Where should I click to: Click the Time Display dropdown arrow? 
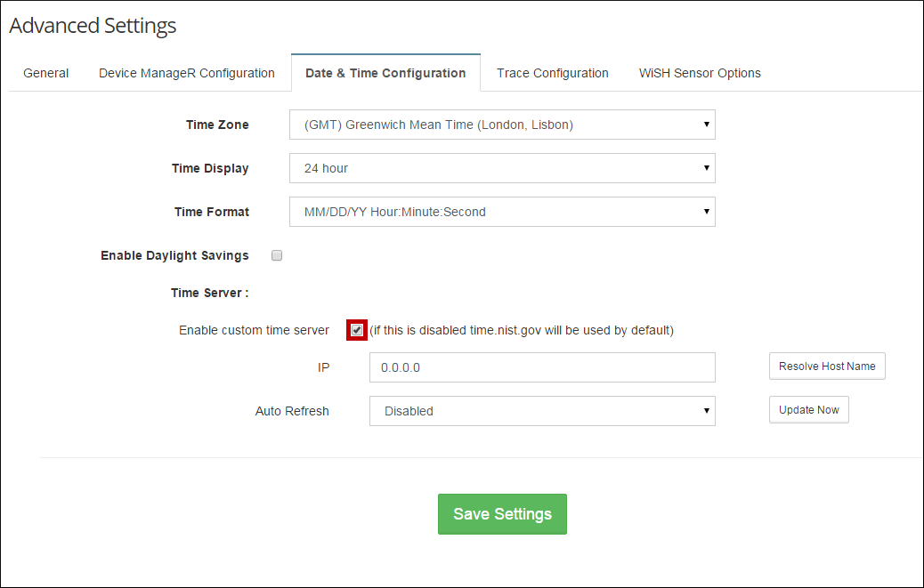pos(708,168)
